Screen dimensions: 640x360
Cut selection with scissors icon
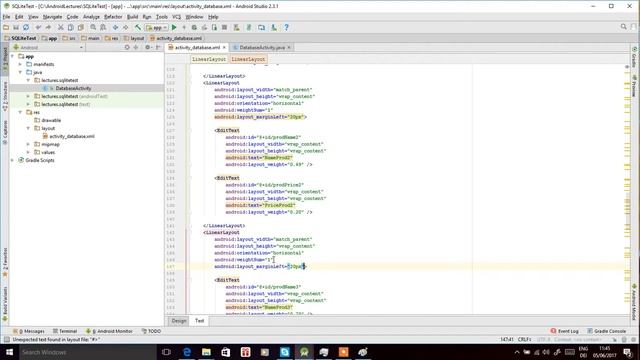60,27
